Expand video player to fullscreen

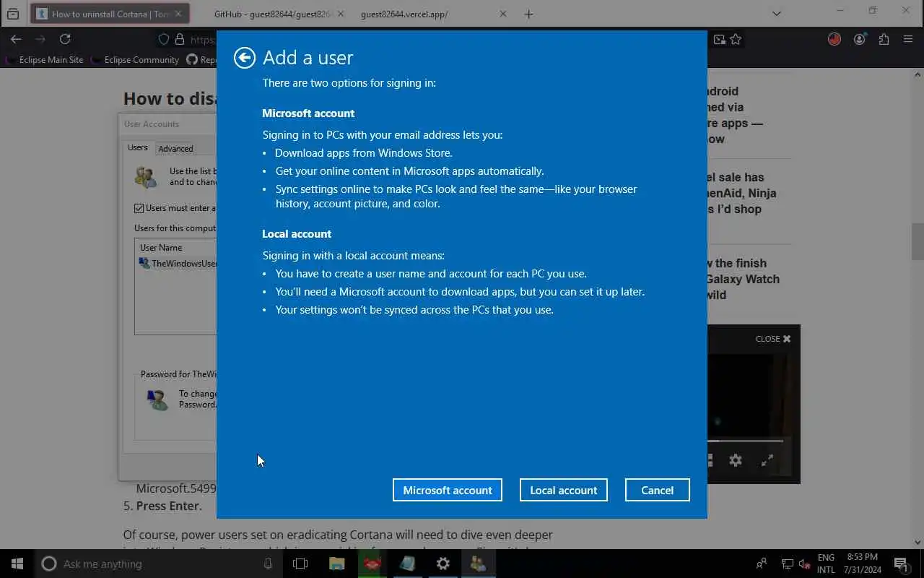767,460
